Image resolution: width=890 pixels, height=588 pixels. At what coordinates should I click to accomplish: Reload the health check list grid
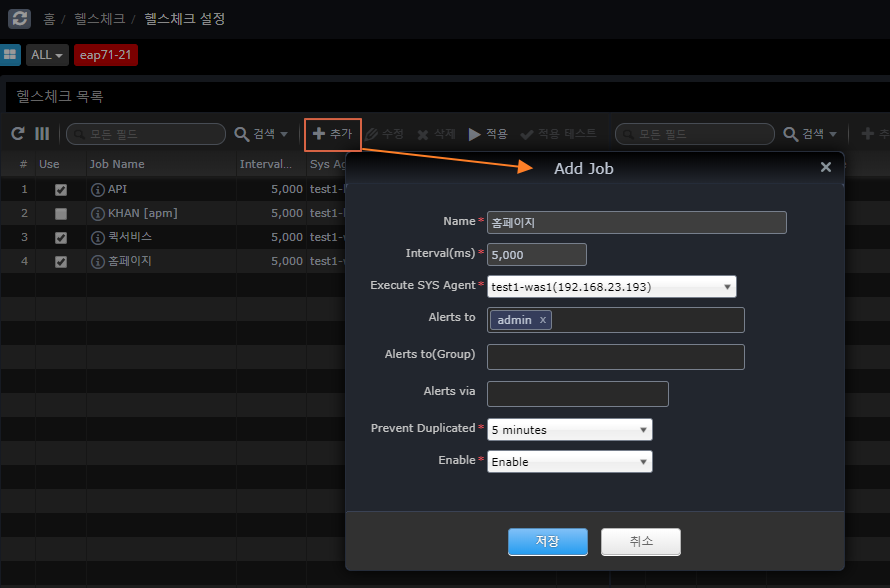tap(17, 133)
